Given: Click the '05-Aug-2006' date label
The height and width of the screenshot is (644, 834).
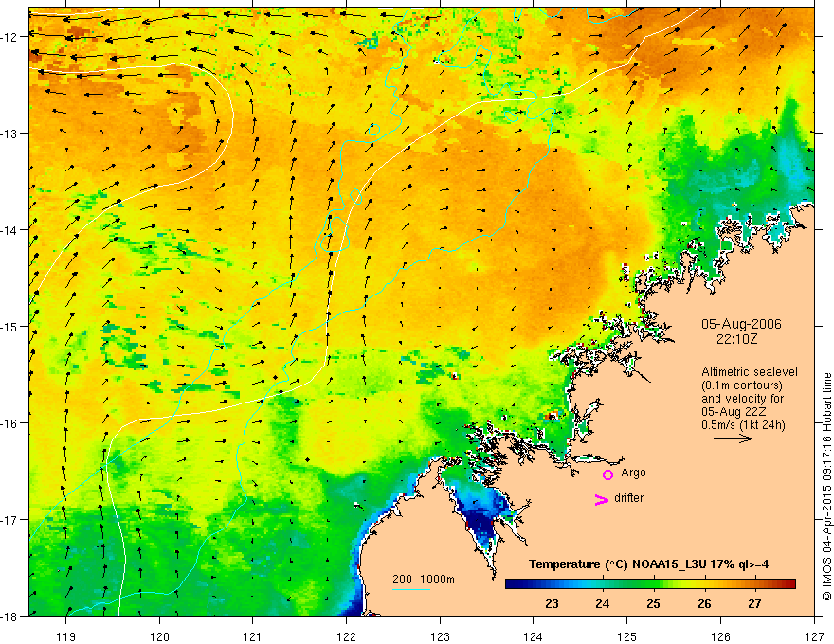Looking at the screenshot, I should tap(741, 324).
